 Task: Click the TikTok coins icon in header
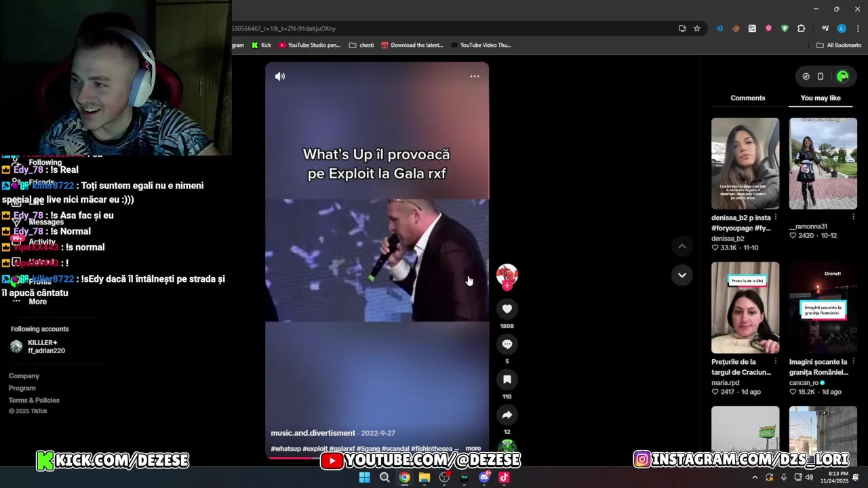coord(806,77)
